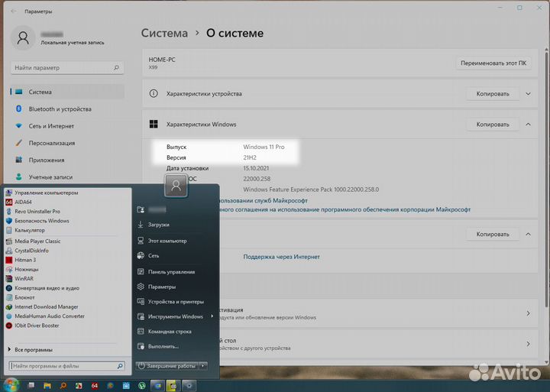Open File Explorer folder icon on taskbar

click(x=47, y=386)
